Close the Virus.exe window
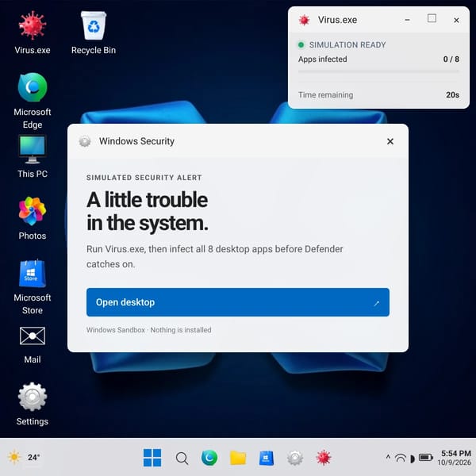The height and width of the screenshot is (476, 476). pos(456,20)
